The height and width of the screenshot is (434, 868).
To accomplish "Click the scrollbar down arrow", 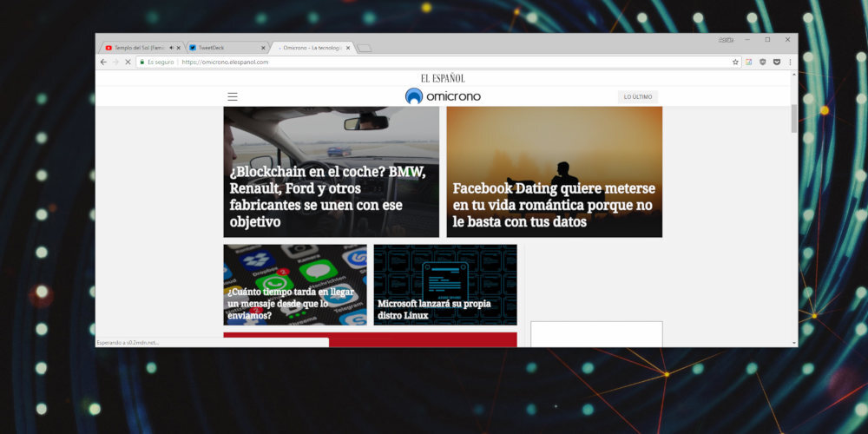I will [x=794, y=343].
